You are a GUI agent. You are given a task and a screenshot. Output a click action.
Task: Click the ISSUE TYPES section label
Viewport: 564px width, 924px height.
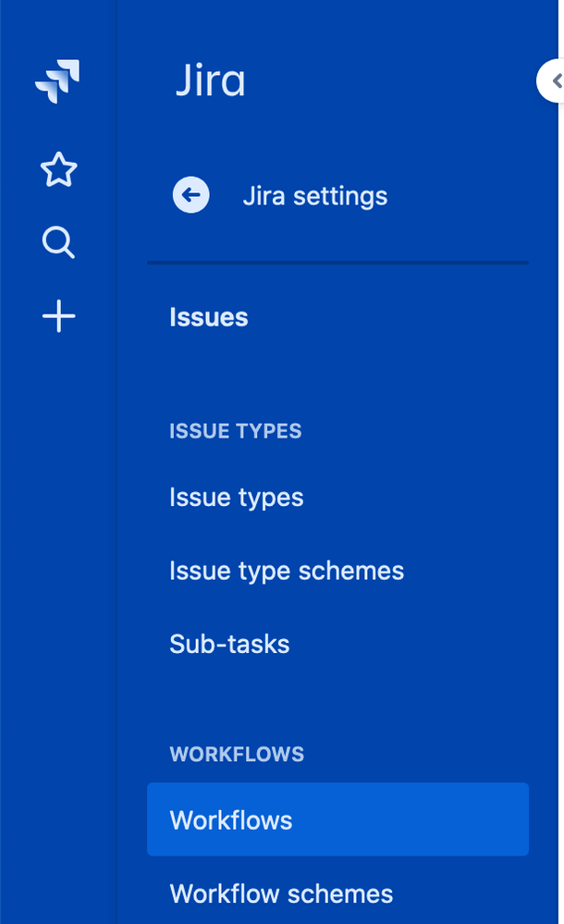pos(235,431)
